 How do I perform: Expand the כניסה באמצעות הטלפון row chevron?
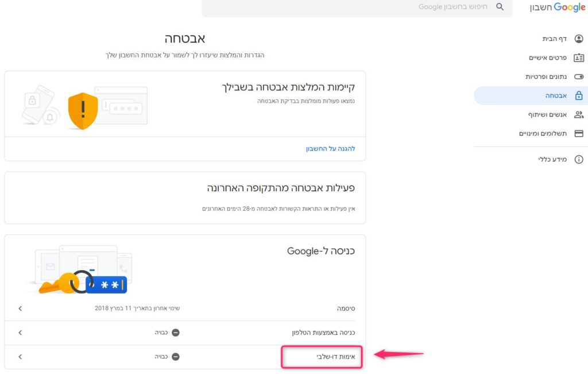click(x=20, y=333)
